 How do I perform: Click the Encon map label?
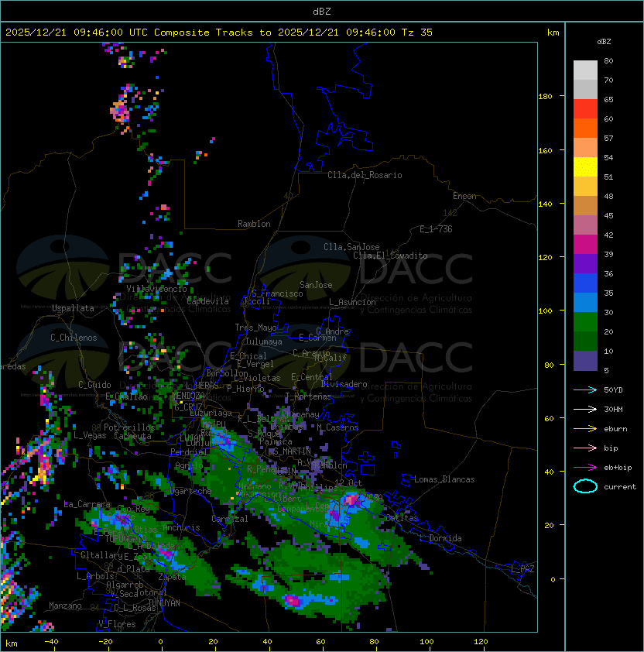[x=464, y=196]
